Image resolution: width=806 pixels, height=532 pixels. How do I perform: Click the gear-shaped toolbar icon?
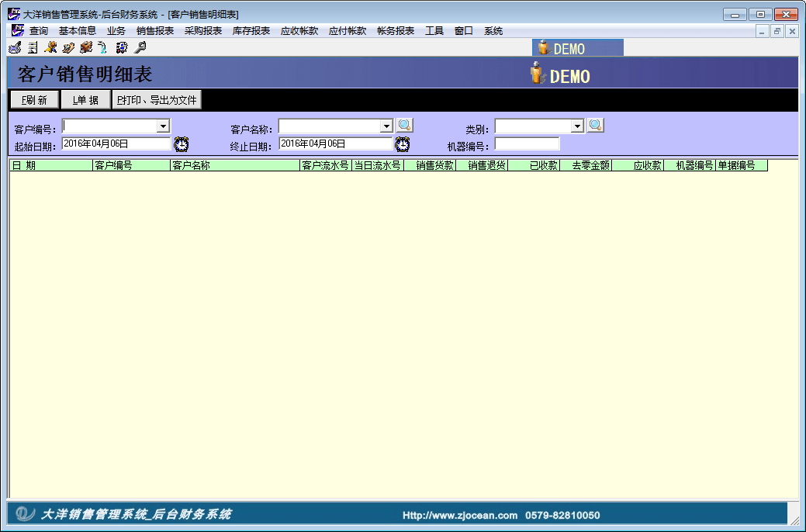point(121,47)
